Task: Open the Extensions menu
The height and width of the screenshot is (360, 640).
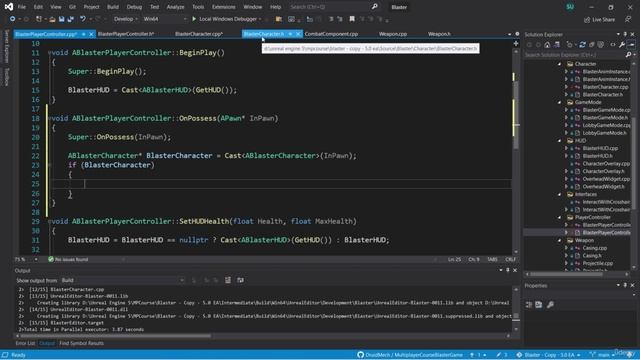Action: (224, 7)
